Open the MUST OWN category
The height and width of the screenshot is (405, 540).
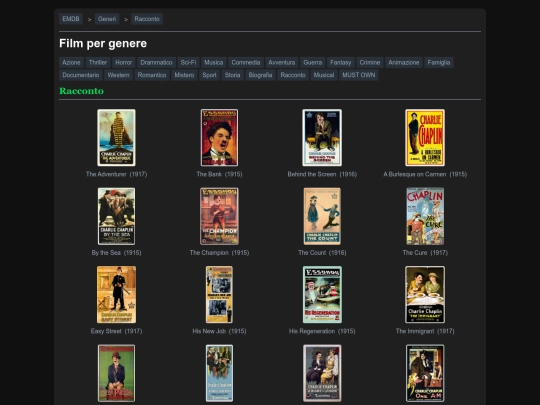click(x=359, y=75)
